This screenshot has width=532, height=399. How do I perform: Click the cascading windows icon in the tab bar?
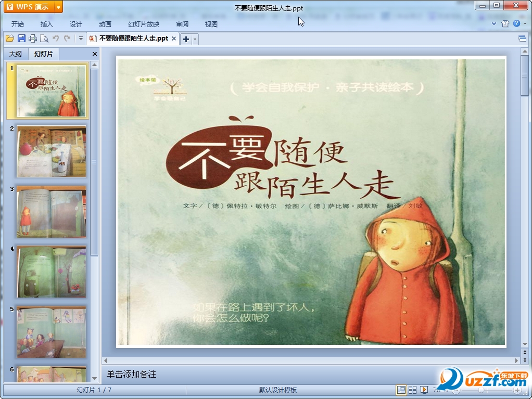click(x=522, y=38)
